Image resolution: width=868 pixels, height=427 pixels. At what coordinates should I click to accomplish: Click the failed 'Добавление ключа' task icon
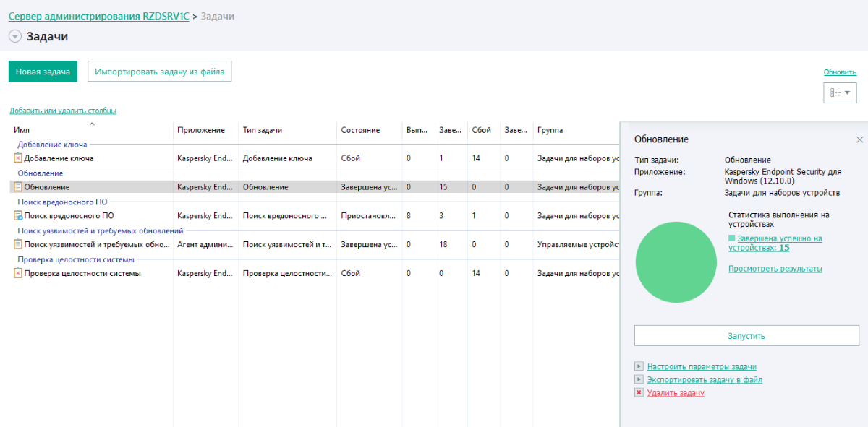coord(18,158)
